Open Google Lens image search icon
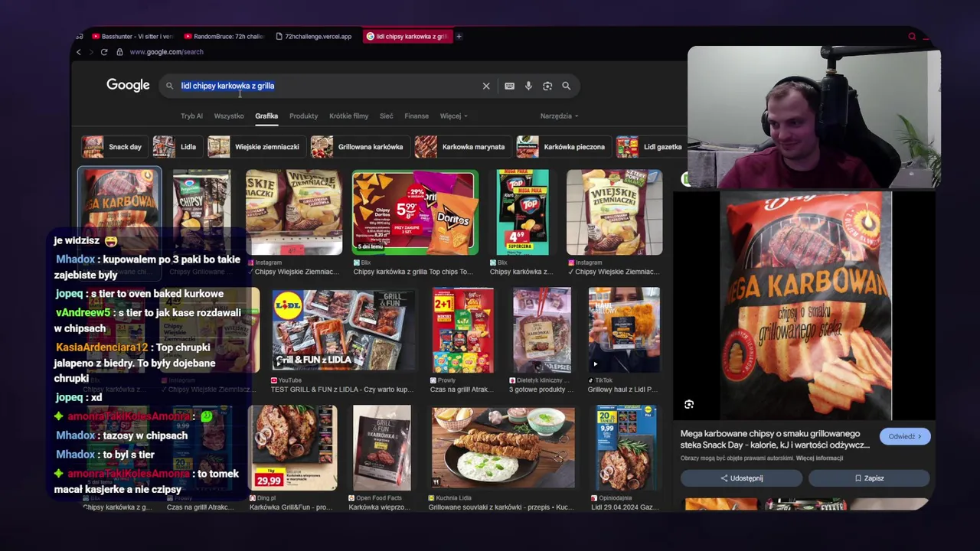The height and width of the screenshot is (551, 980). (x=547, y=86)
